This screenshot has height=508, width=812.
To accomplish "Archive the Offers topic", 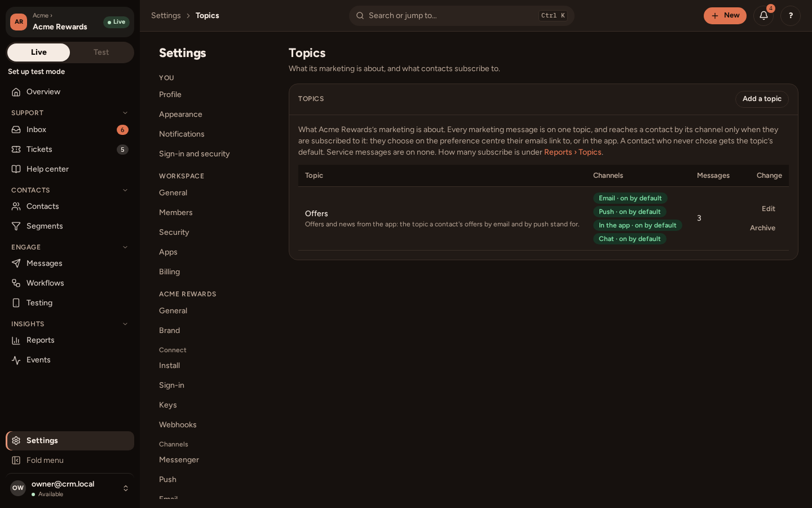I will pyautogui.click(x=762, y=228).
